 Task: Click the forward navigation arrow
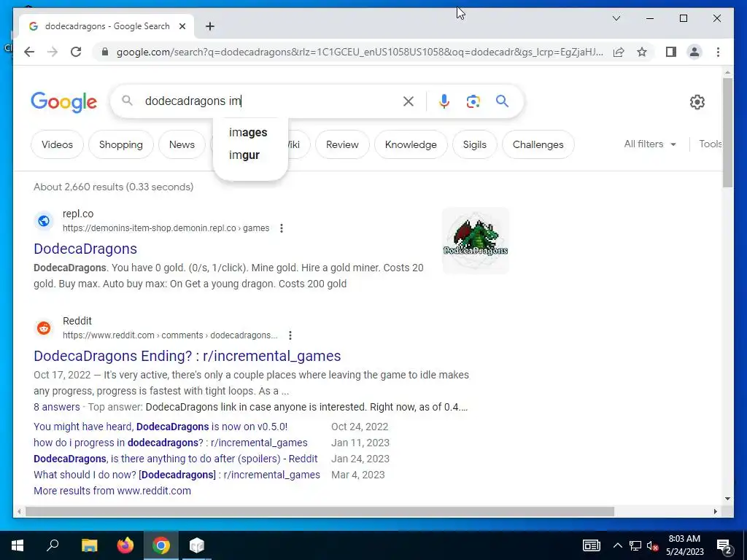click(x=53, y=52)
